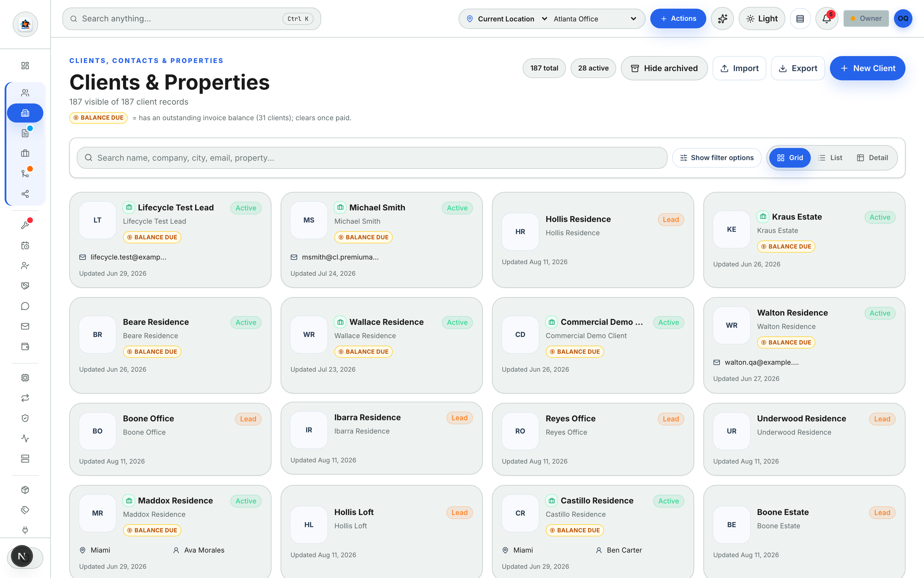Click the app logo at top left

click(25, 24)
